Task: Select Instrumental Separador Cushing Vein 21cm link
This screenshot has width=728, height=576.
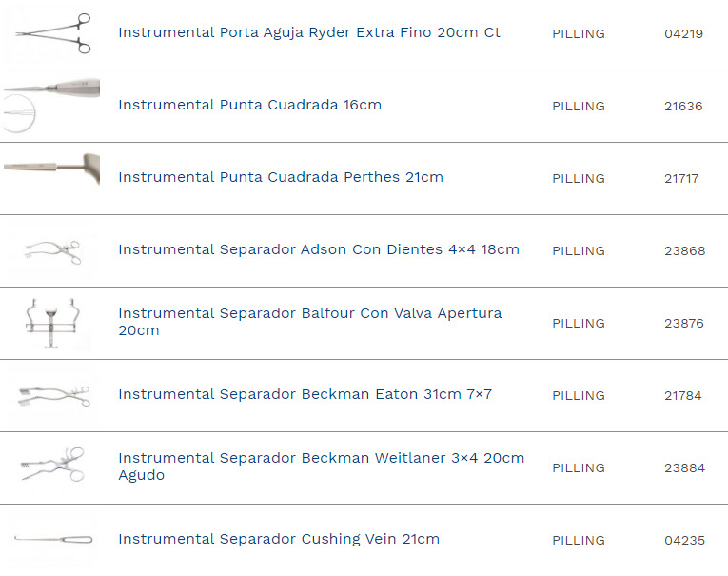Action: [278, 540]
